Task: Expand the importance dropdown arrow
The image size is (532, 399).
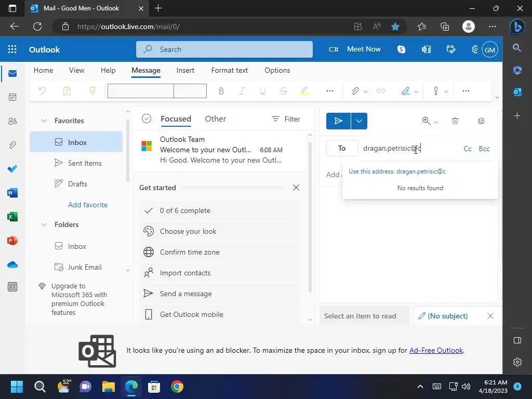Action: 446,91
